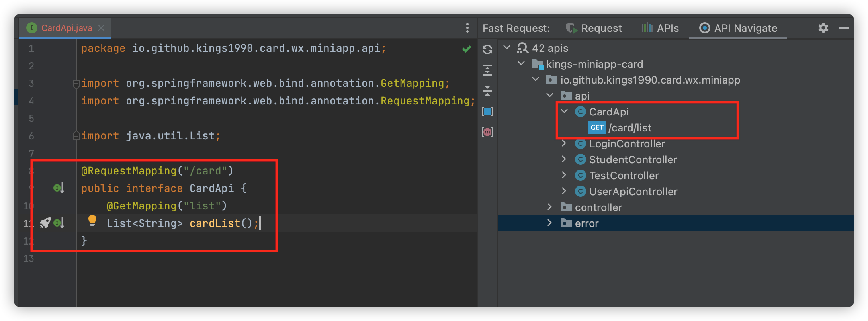
Task: Select the CardApi class in tree
Action: (x=609, y=112)
